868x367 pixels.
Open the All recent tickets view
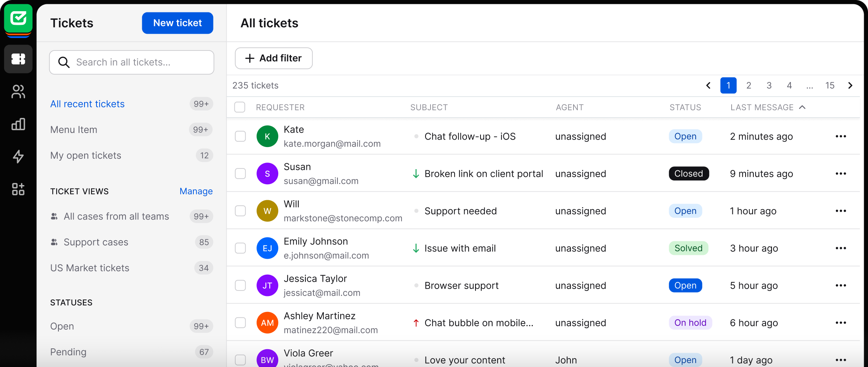[87, 104]
